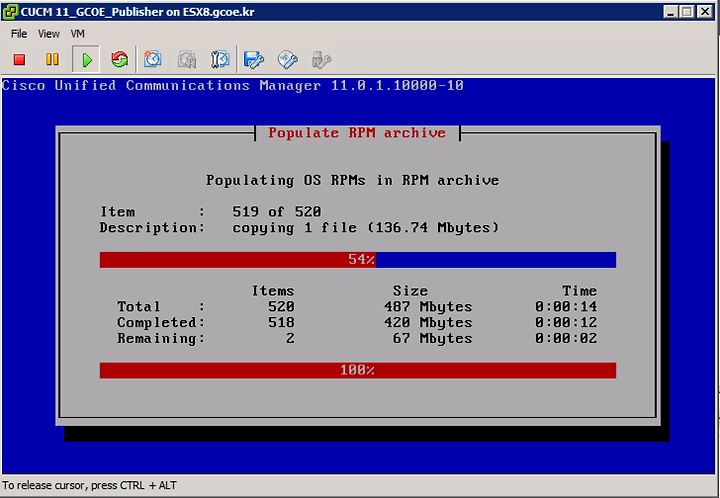Click the completed time '0:00:12'
Screen dimensions: 720x498
566,323
